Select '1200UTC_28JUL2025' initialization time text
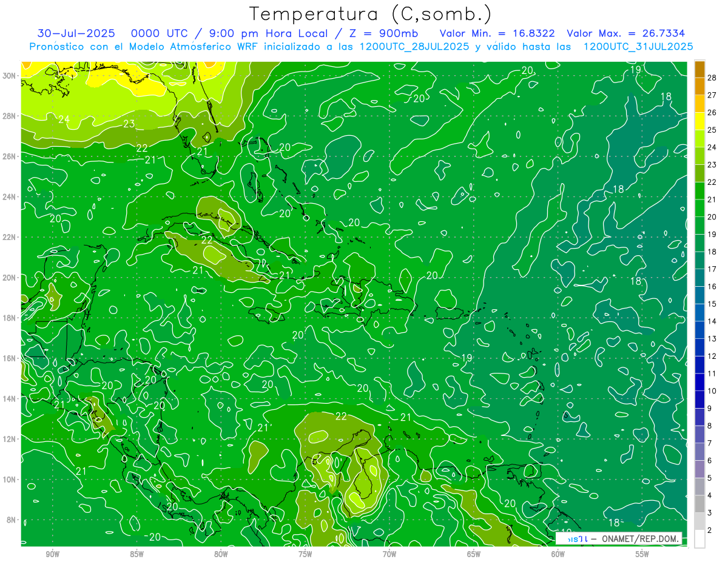Screen dimensions: 728x562 [415, 46]
